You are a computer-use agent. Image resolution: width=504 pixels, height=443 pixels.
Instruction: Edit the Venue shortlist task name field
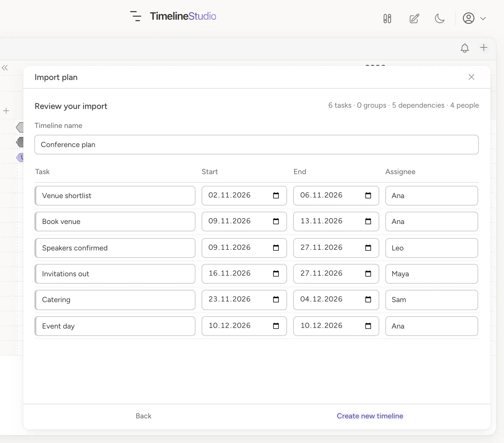[x=115, y=196]
